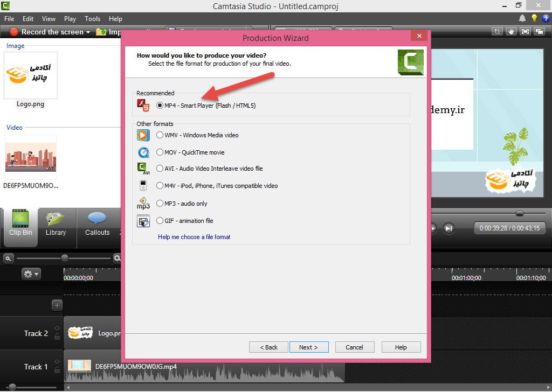552x392 pixels.
Task: Click the iPod icon beside M4V
Action: 143,185
